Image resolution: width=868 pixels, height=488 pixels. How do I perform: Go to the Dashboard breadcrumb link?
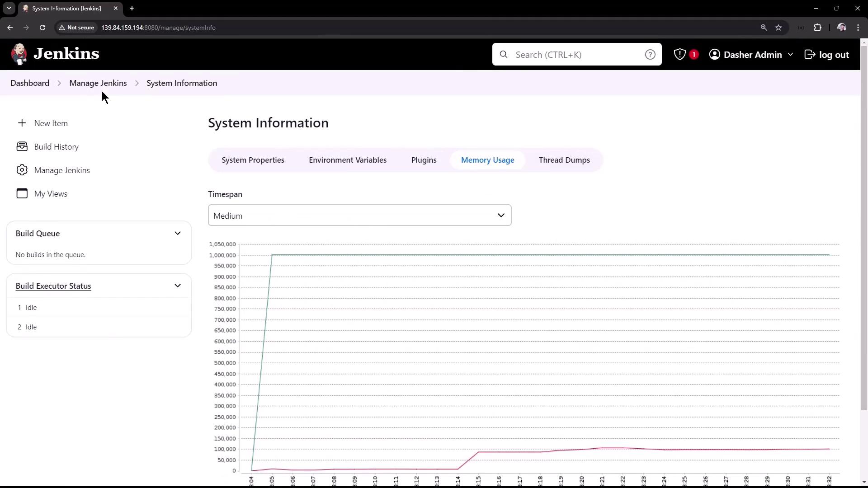click(30, 83)
